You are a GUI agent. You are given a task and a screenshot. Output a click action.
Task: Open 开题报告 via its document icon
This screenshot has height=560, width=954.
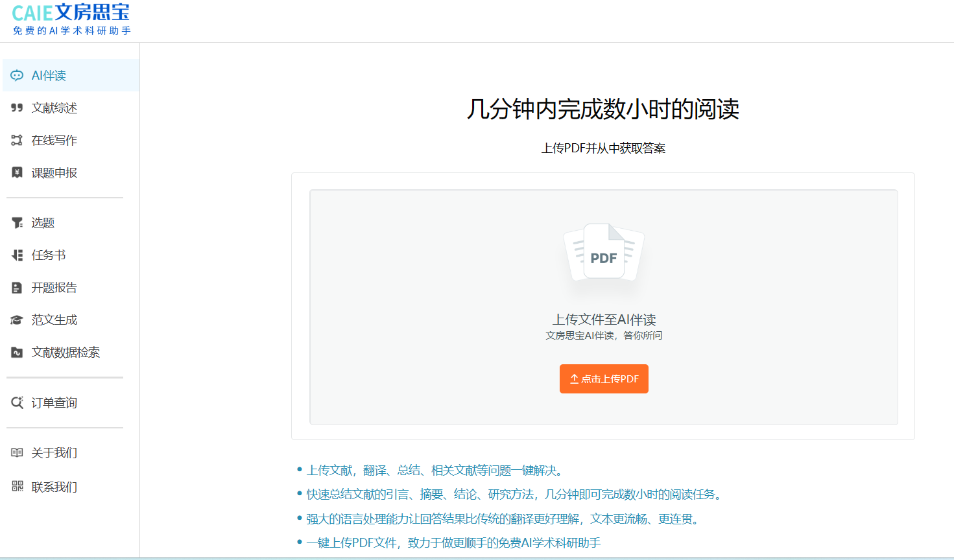pyautogui.click(x=18, y=287)
